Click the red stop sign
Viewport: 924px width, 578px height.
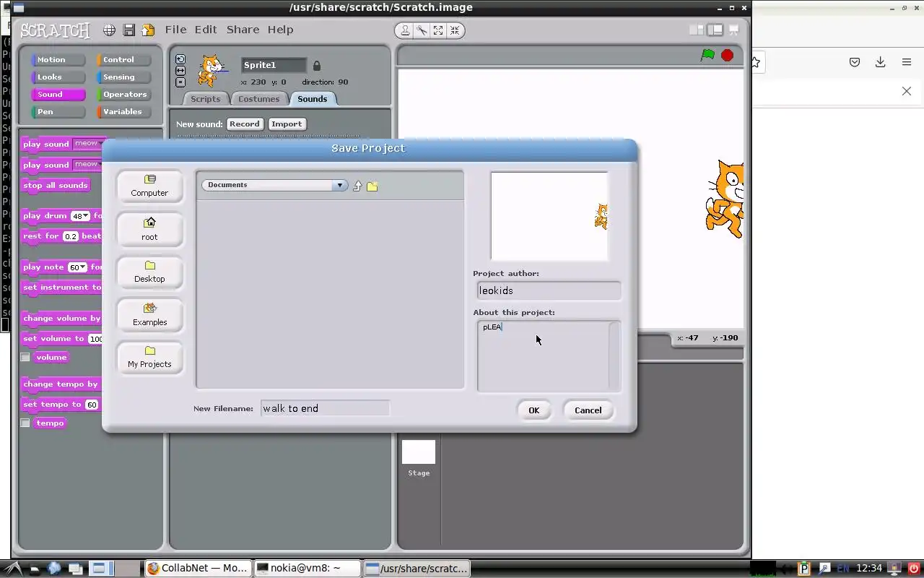[727, 56]
